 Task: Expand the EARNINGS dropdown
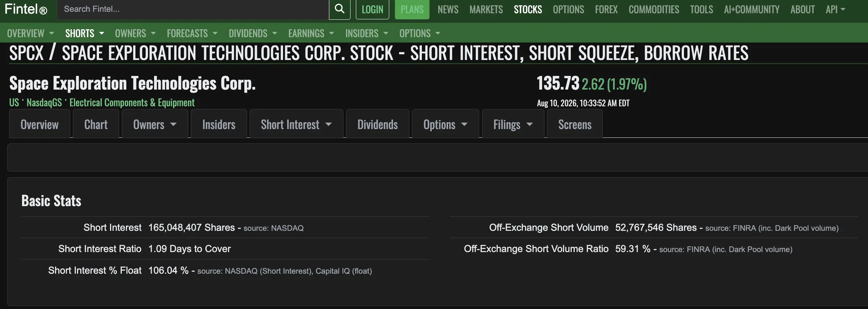(311, 33)
